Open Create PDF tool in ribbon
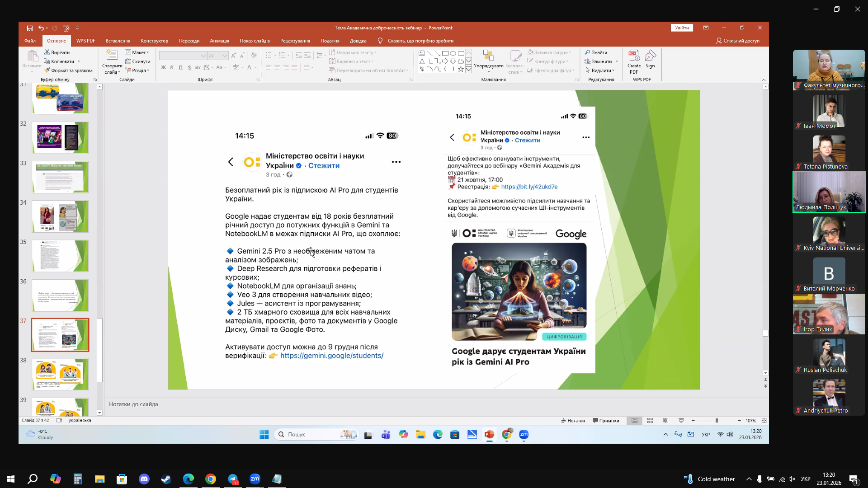 click(634, 62)
